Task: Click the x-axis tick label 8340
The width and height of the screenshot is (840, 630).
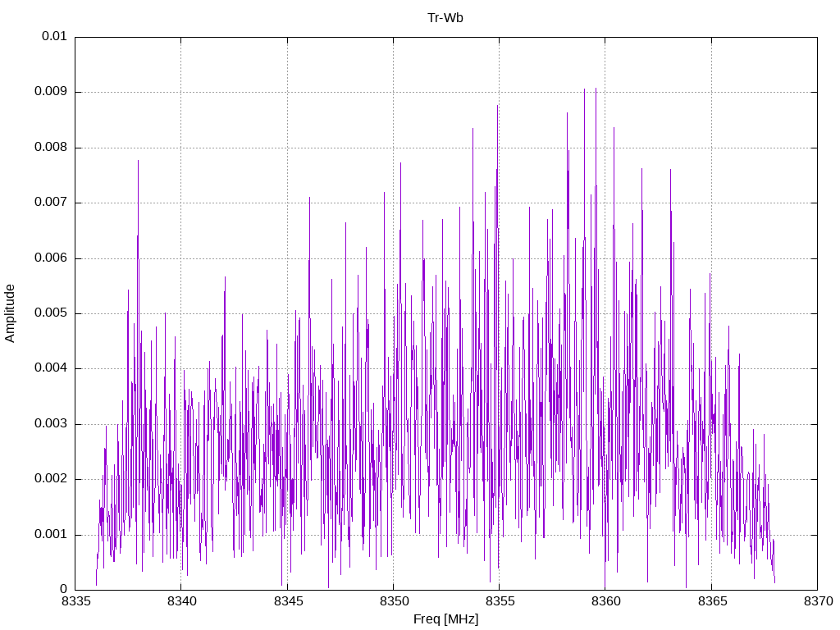Action: pyautogui.click(x=181, y=601)
